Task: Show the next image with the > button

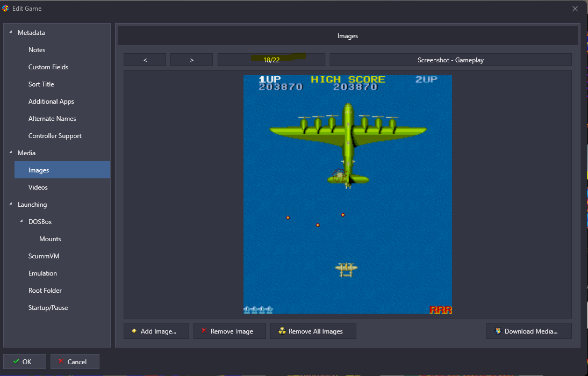Action: [x=192, y=60]
